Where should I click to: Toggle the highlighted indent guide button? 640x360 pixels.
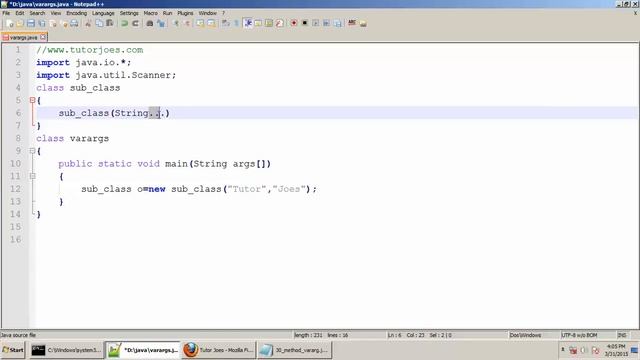pos(247,23)
